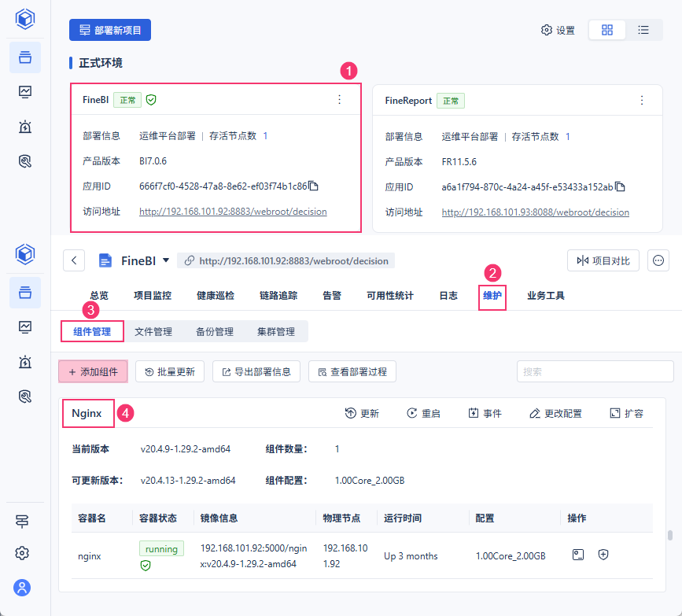Click the FineReport version FR11.5.6
The width and height of the screenshot is (682, 616).
459,162
